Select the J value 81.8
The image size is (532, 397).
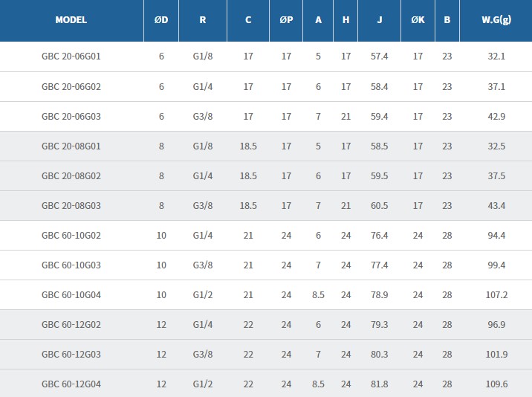(380, 384)
